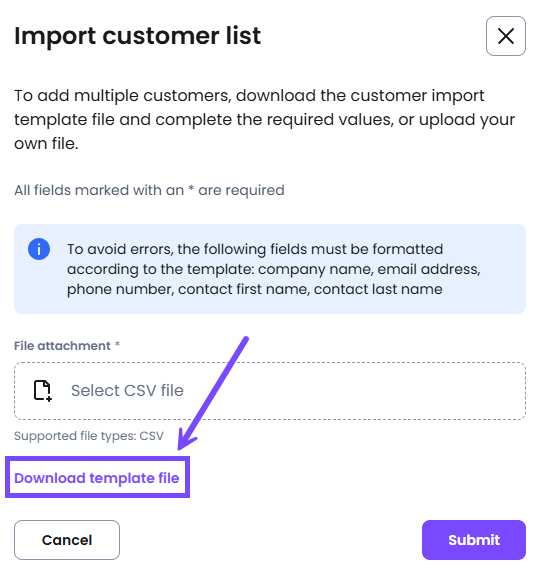Image resolution: width=538 pixels, height=574 pixels.
Task: Click the 'File attachment' field label
Action: (62, 346)
